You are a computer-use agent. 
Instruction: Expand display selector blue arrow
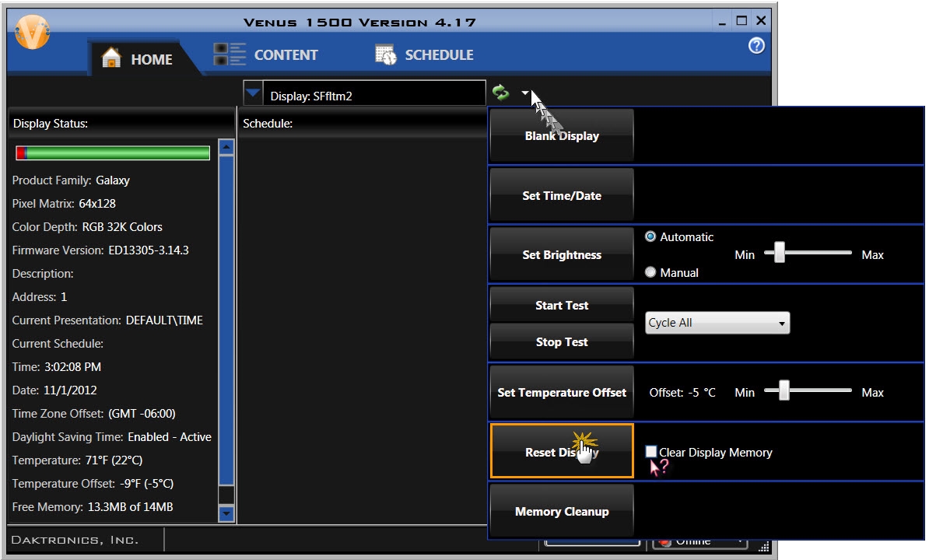(x=253, y=93)
